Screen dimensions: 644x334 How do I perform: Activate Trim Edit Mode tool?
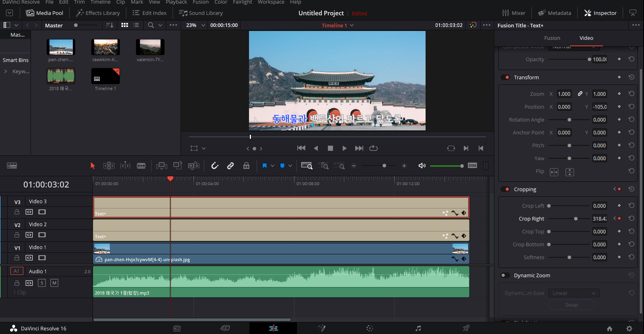[x=109, y=166]
